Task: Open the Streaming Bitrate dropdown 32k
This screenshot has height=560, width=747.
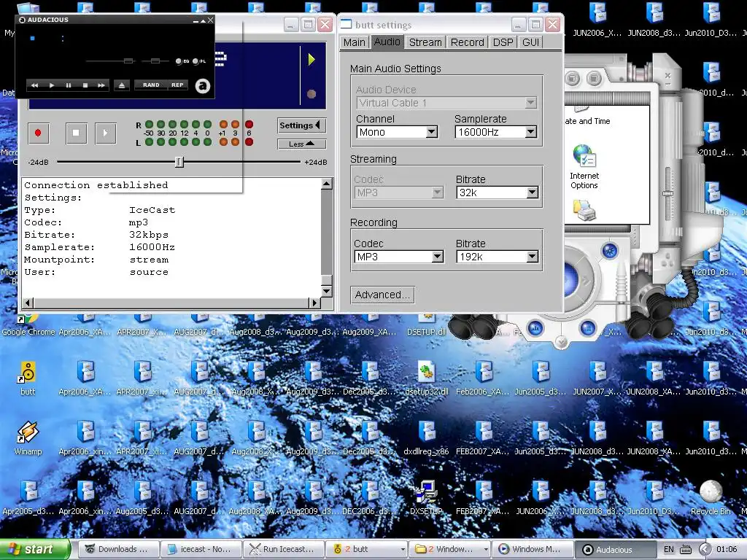Action: 498,192
